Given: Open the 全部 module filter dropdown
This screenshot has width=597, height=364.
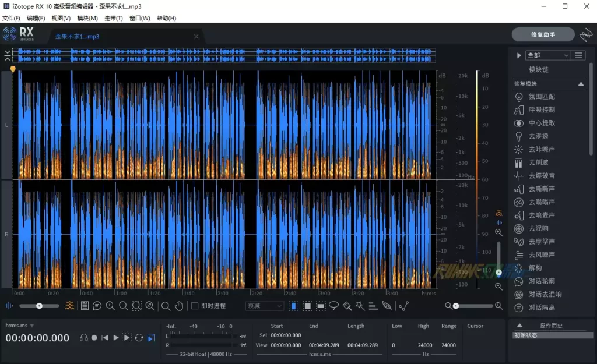Looking at the screenshot, I should [547, 55].
